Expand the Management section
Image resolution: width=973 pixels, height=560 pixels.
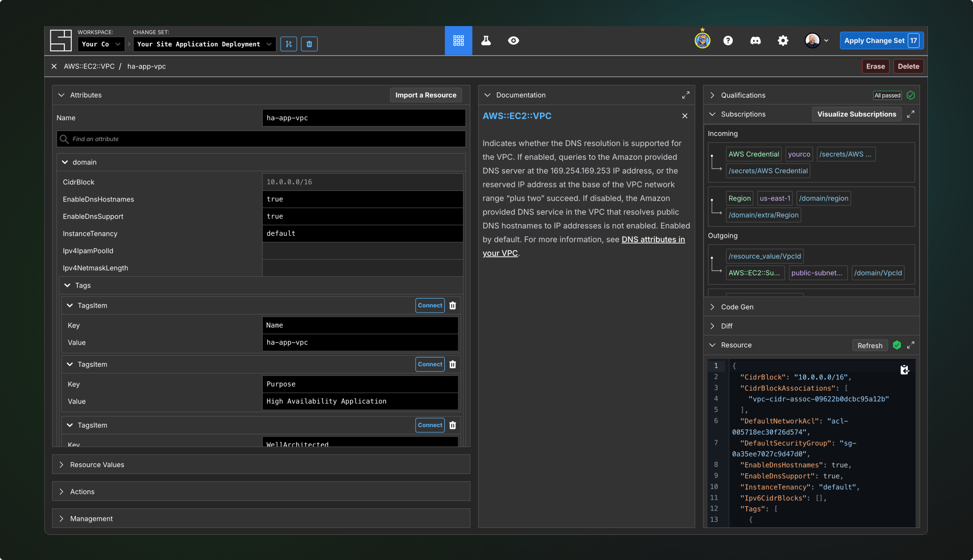click(261, 518)
